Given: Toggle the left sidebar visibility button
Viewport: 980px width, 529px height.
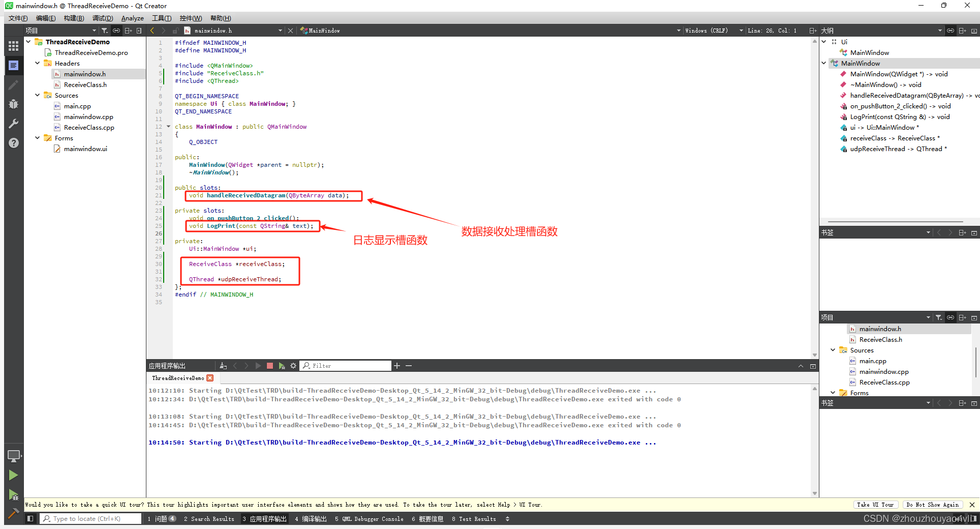Looking at the screenshot, I should pos(30,518).
